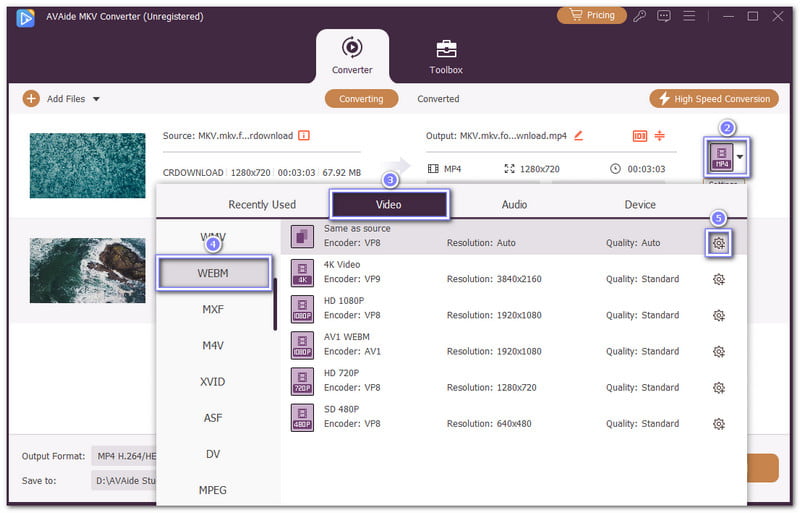800x513 pixels.
Task: Select XVID in the format list
Action: pos(213,382)
